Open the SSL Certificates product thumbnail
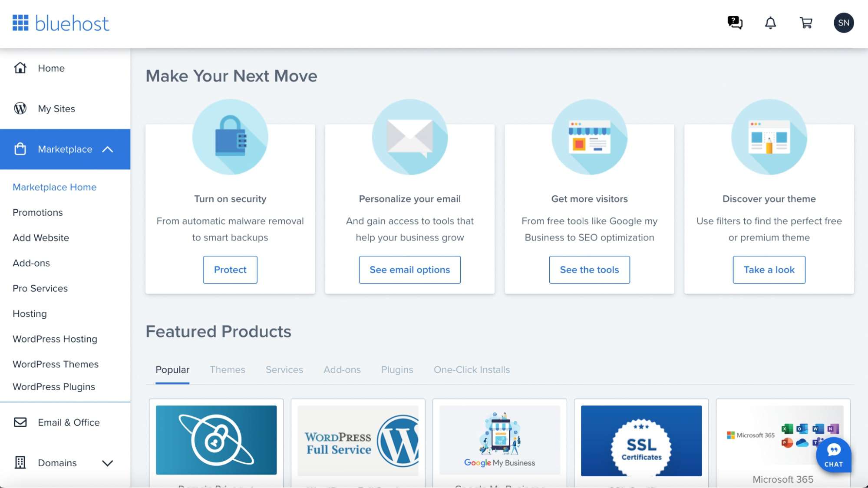This screenshot has width=868, height=488. pos(641,441)
